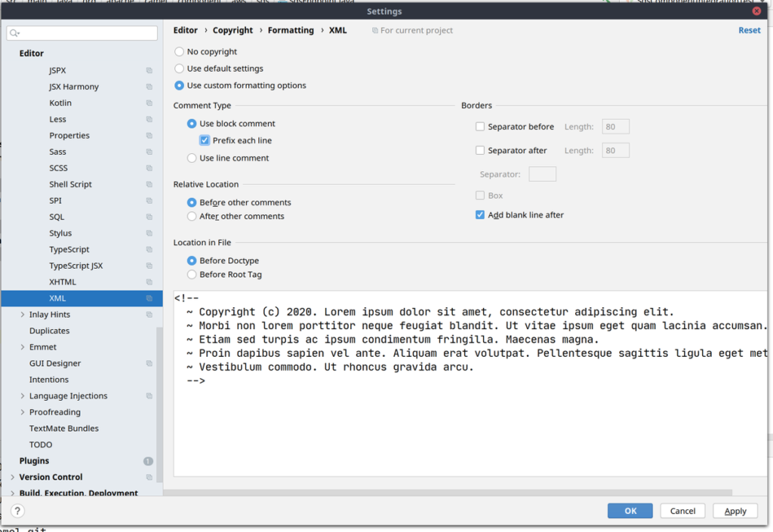This screenshot has height=532, width=773.
Task: Uncheck Add blank line after
Action: click(480, 215)
